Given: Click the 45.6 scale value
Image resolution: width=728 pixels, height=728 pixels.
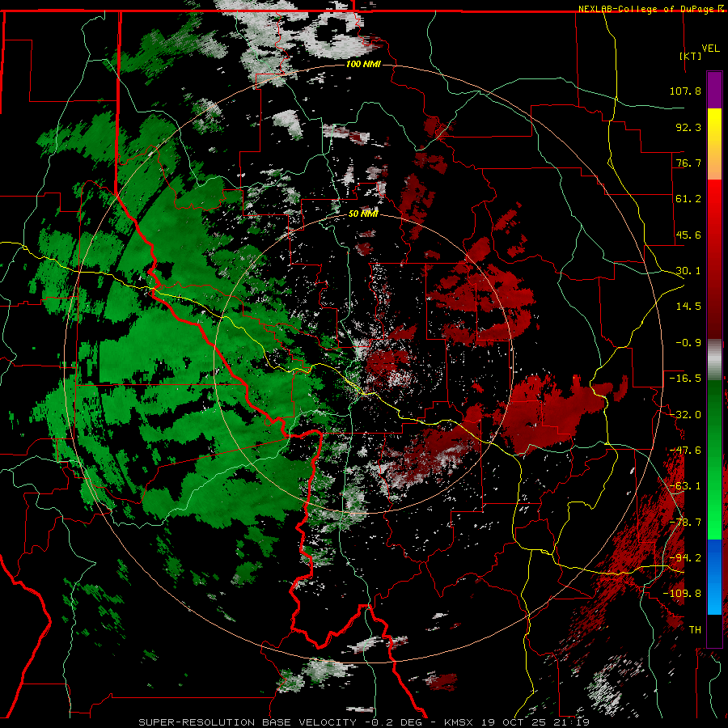Looking at the screenshot, I should (x=688, y=235).
